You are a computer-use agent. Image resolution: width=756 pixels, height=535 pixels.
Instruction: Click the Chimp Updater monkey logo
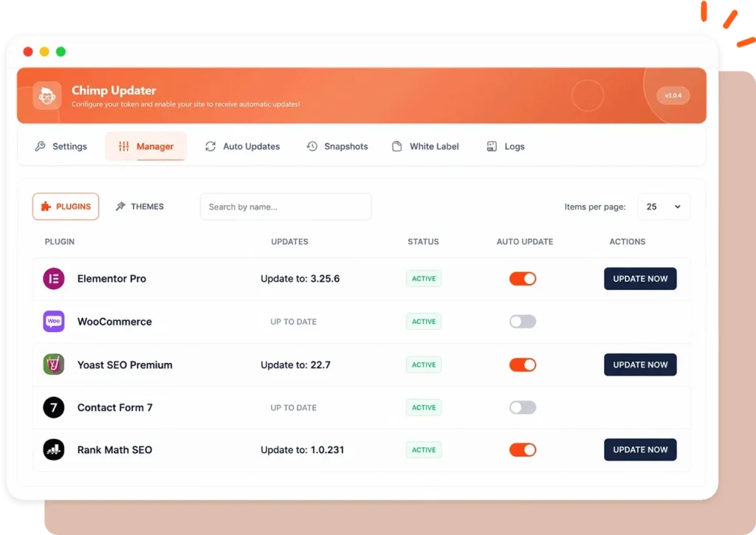click(x=47, y=95)
